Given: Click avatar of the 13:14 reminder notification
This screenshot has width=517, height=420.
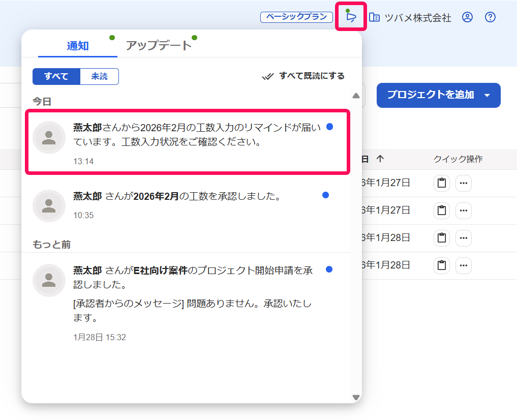Looking at the screenshot, I should 49,137.
